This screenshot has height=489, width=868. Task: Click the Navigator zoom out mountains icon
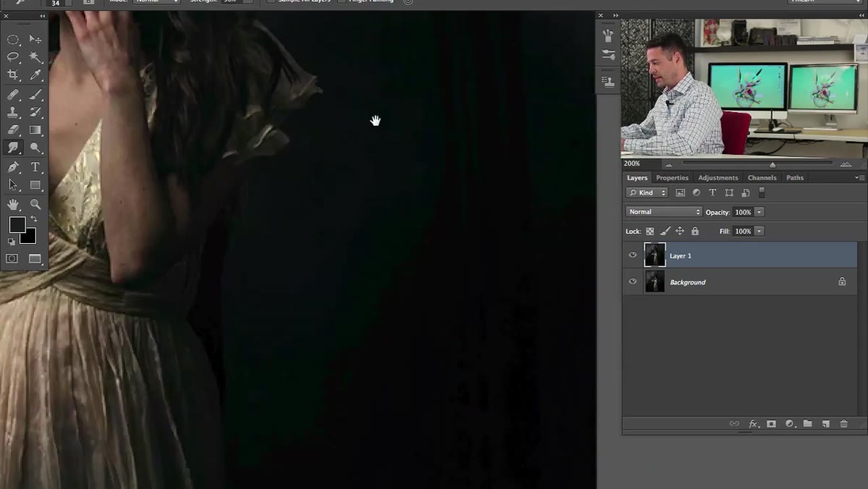coord(668,164)
